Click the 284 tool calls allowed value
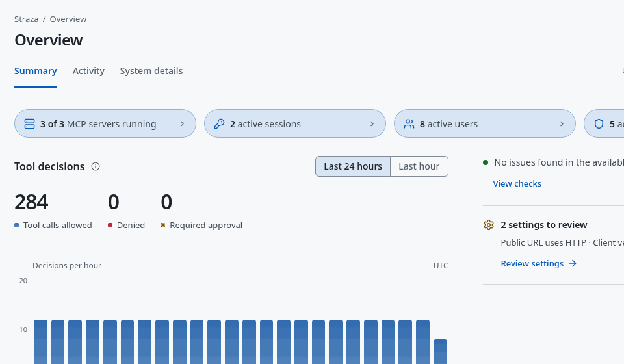 (x=31, y=202)
